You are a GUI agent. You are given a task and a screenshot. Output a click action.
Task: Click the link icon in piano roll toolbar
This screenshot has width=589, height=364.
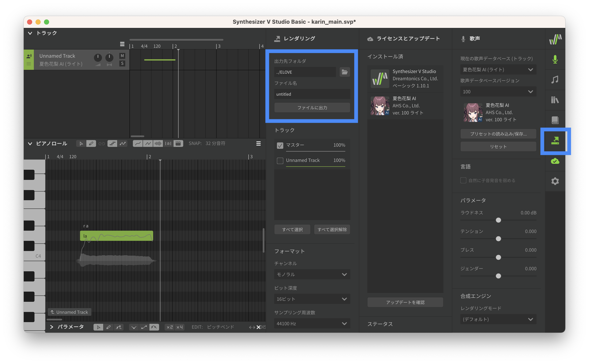[x=102, y=144]
